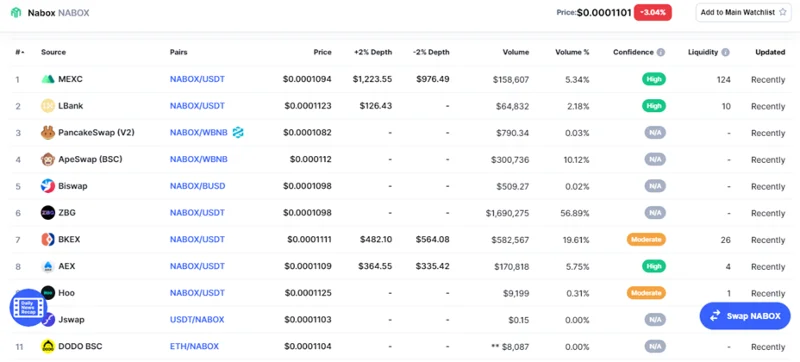Click the MEXC source name
800x362 pixels.
click(70, 80)
